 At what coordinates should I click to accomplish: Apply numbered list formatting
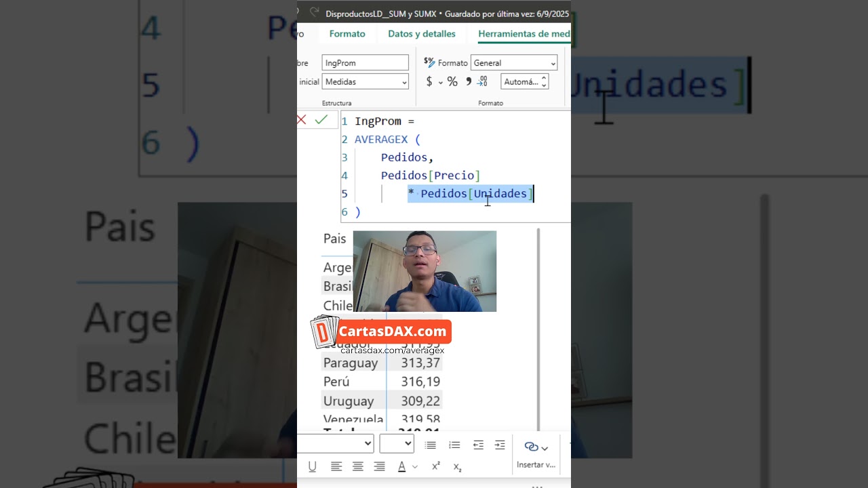click(x=454, y=445)
